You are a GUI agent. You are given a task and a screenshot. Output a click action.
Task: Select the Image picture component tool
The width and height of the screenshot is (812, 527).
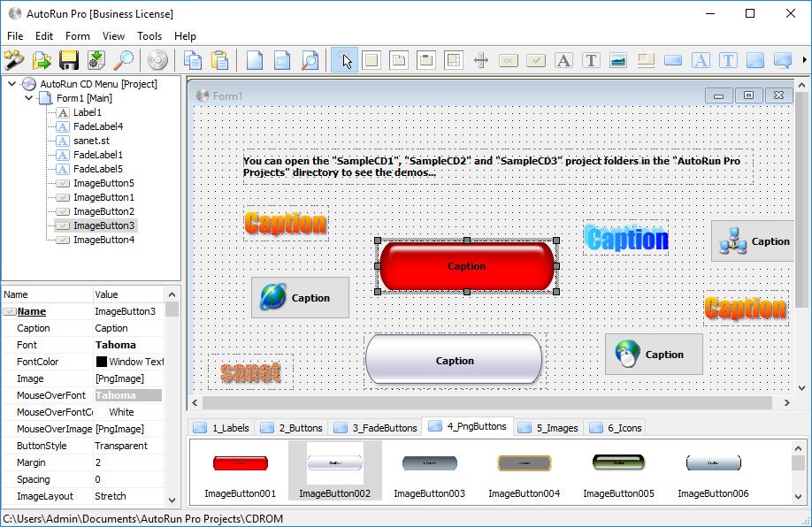[618, 60]
